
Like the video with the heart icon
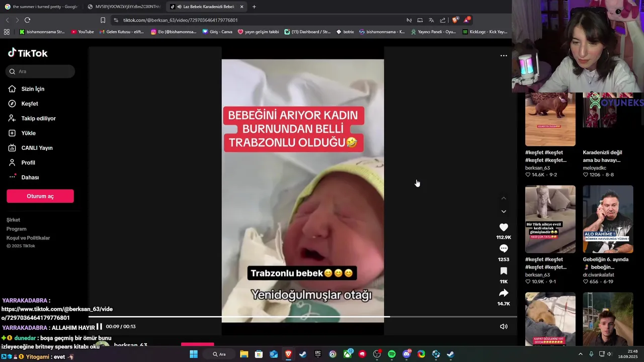point(504,227)
